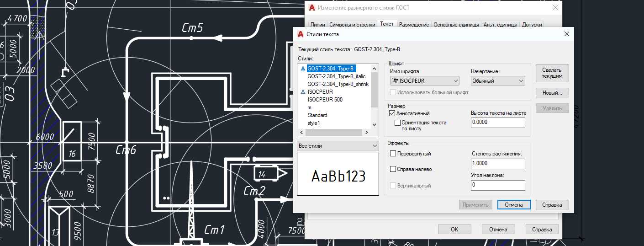
Task: Open the Начертание style dropdown
Action: (x=498, y=81)
